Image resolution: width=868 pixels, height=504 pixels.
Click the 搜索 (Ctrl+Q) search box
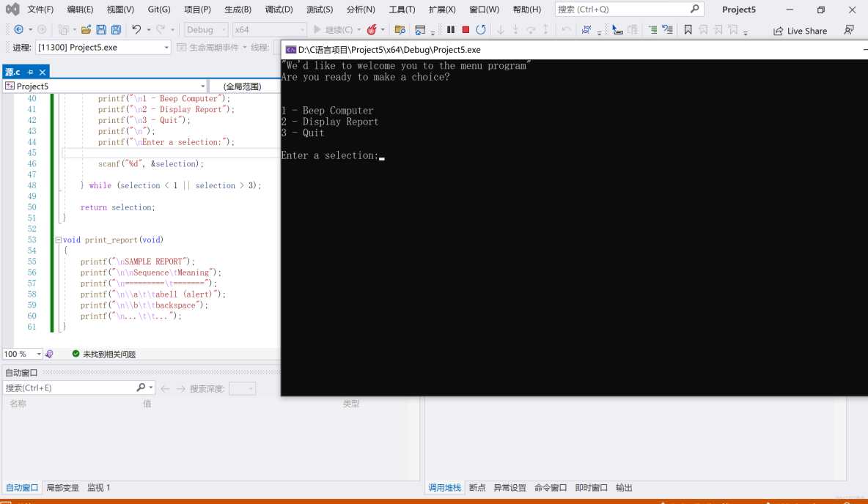pos(630,9)
